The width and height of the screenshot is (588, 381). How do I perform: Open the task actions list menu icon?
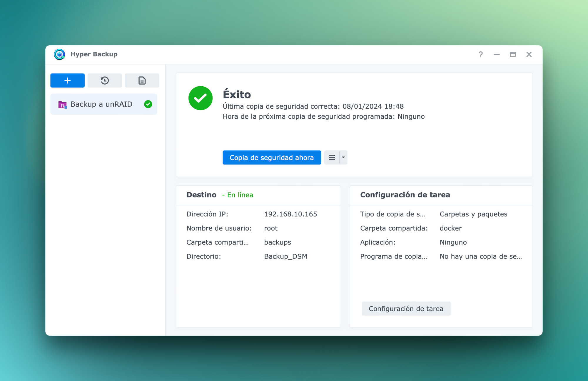[x=332, y=158]
